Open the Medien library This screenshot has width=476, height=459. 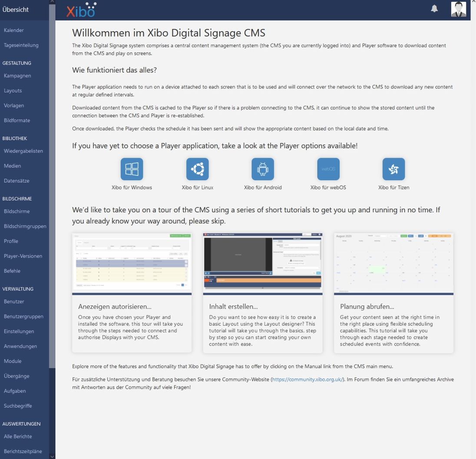tap(13, 166)
